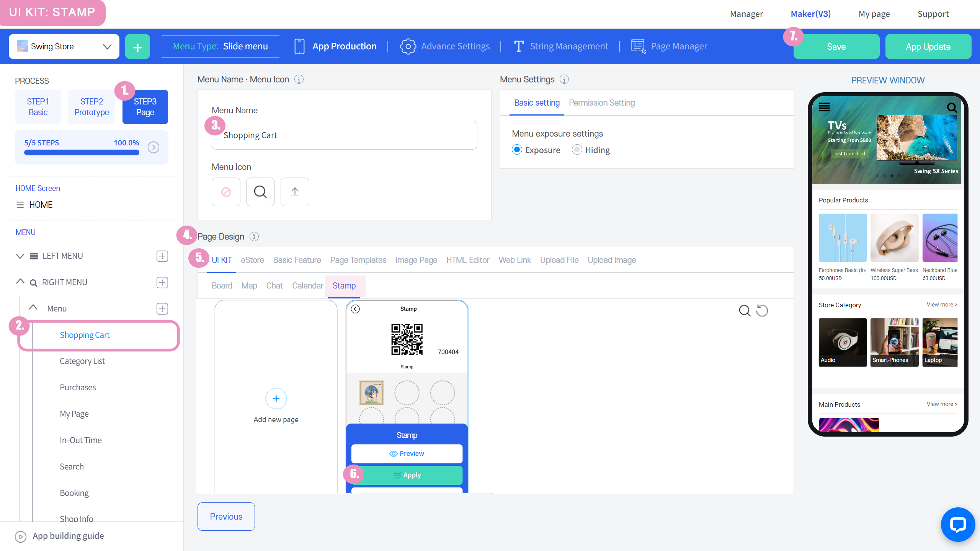Click the refresh icon in the page design area

point(762,310)
